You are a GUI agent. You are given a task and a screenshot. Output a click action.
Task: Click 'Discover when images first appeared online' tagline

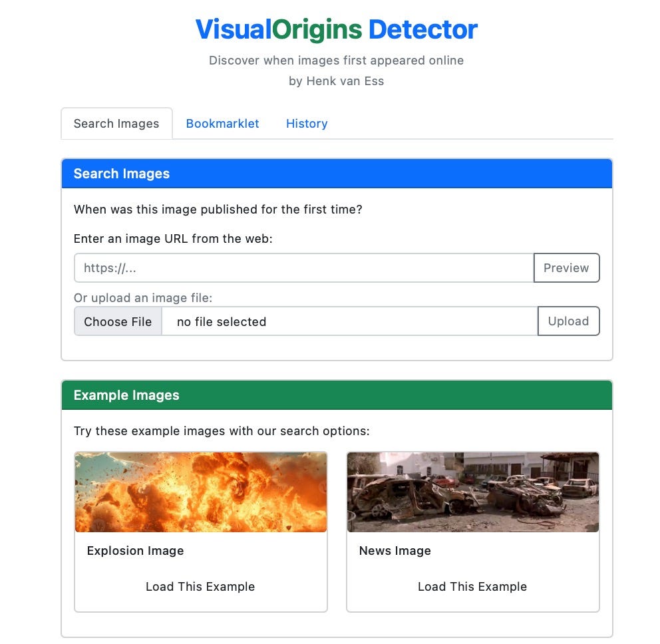[336, 60]
